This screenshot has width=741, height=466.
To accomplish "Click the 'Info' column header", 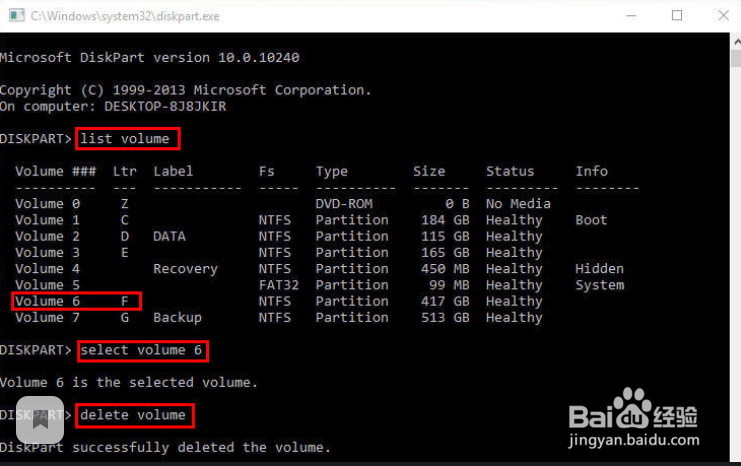I will tap(591, 171).
